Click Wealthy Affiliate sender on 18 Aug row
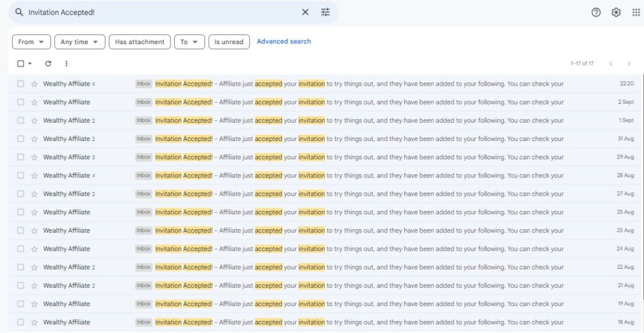644x333 pixels. coord(67,322)
